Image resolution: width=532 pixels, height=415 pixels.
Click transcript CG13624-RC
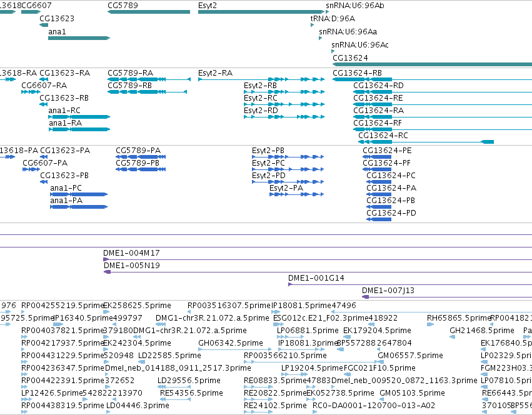click(x=383, y=136)
